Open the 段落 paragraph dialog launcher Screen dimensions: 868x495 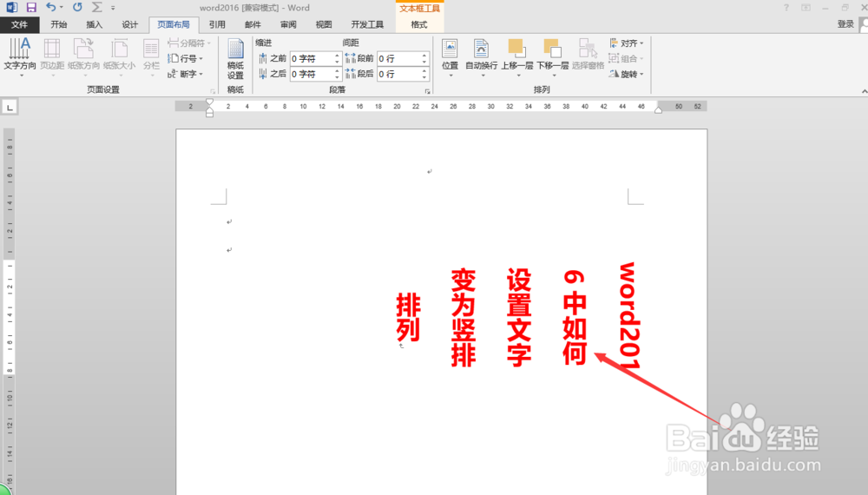pos(427,91)
